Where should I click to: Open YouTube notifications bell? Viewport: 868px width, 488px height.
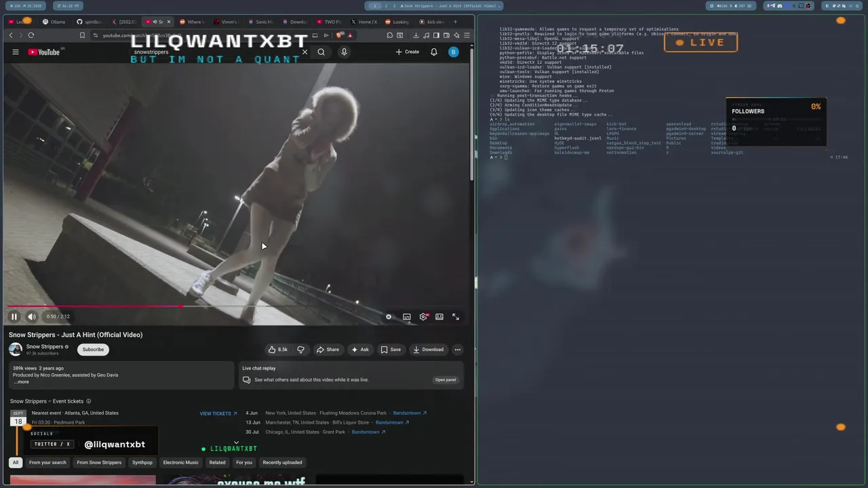(x=434, y=52)
